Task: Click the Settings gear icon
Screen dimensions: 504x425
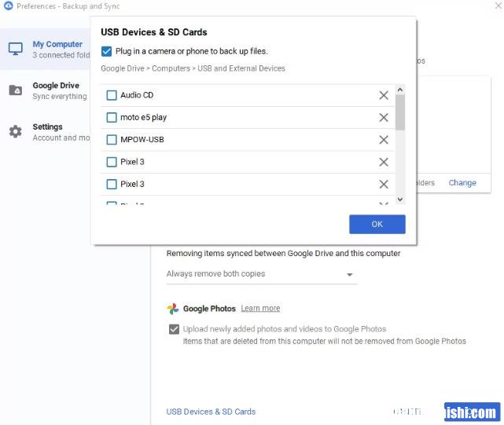Action: pos(16,131)
